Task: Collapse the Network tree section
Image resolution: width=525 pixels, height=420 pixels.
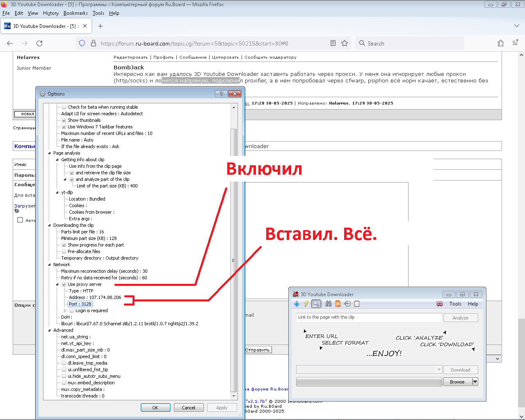Action: 49,265
